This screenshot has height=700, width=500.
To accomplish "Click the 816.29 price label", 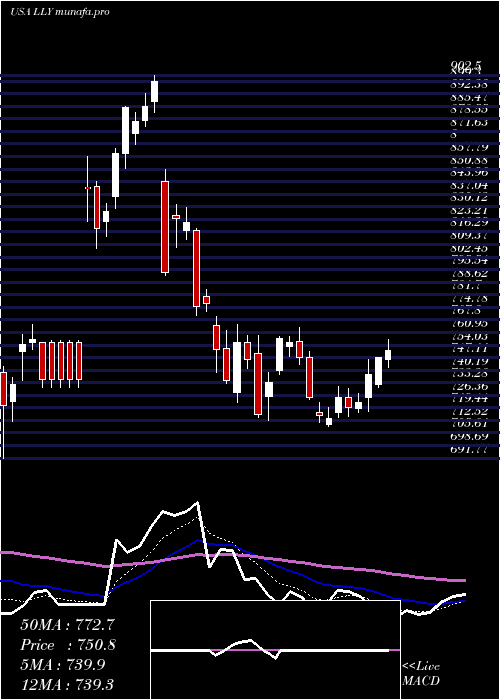I will point(469,223).
